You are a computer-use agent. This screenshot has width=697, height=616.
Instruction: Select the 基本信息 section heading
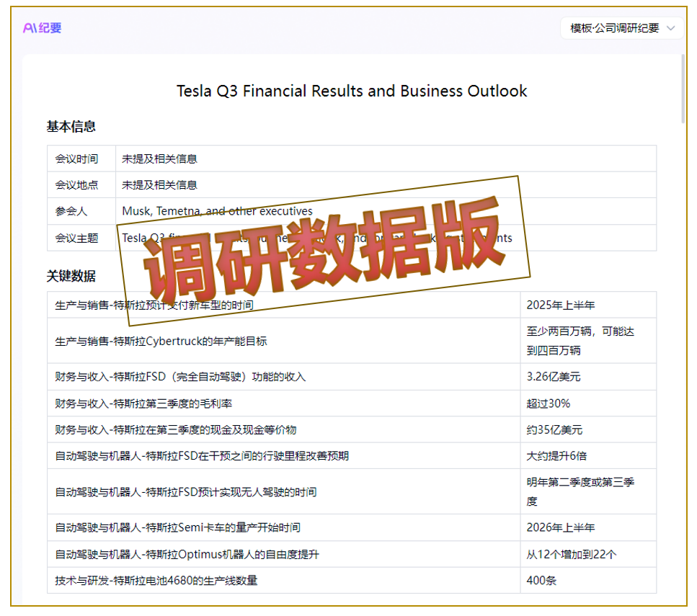(x=71, y=127)
